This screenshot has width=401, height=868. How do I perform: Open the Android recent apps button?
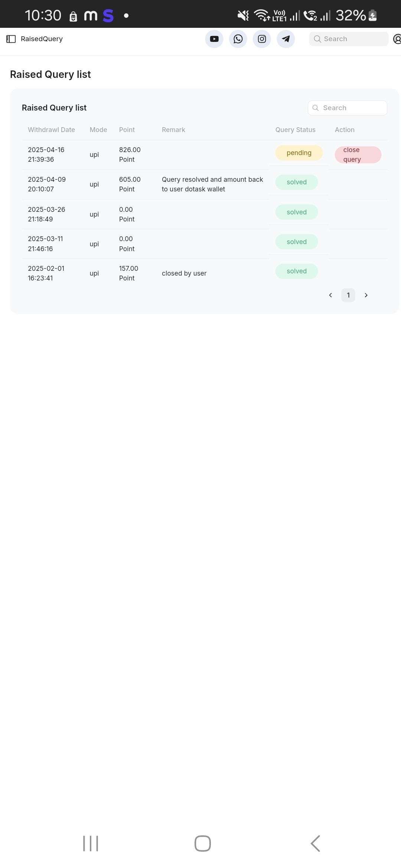[x=91, y=844]
